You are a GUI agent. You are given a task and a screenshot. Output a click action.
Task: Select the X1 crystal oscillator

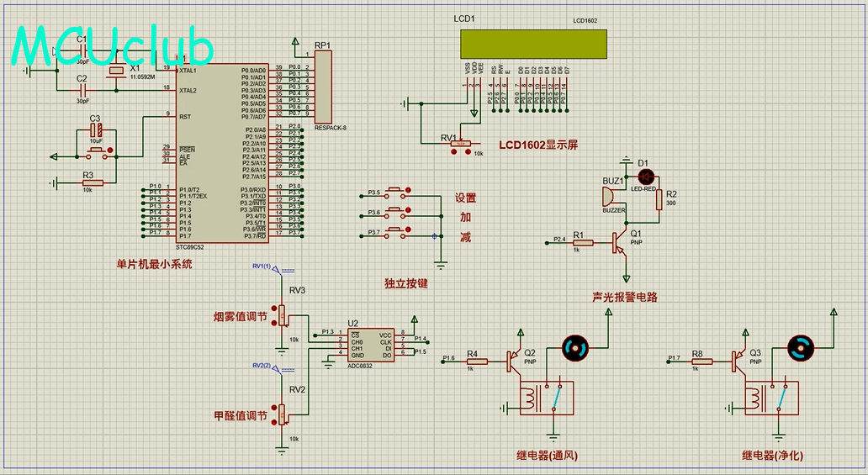(117, 71)
